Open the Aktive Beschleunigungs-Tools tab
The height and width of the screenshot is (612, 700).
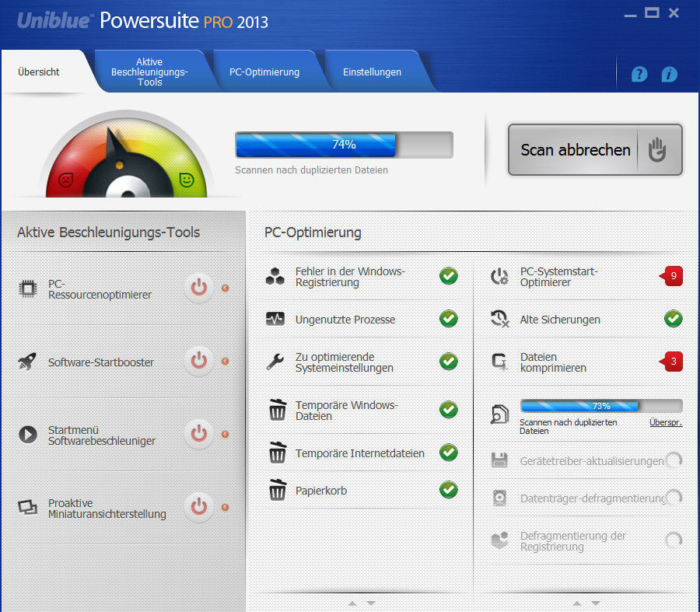tap(149, 72)
